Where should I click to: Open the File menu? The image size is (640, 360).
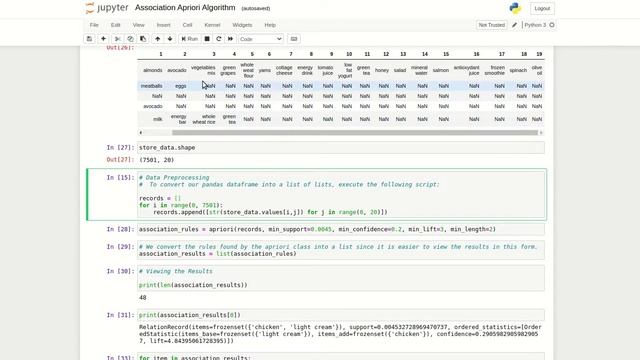click(94, 25)
